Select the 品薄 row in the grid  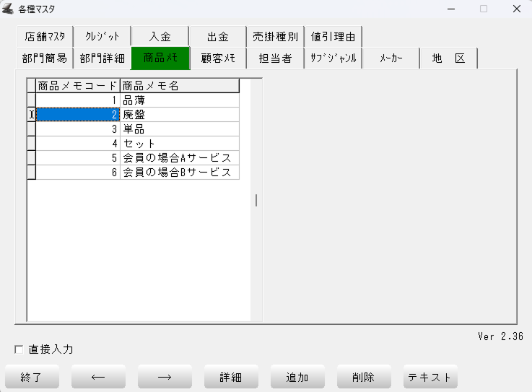coord(180,100)
